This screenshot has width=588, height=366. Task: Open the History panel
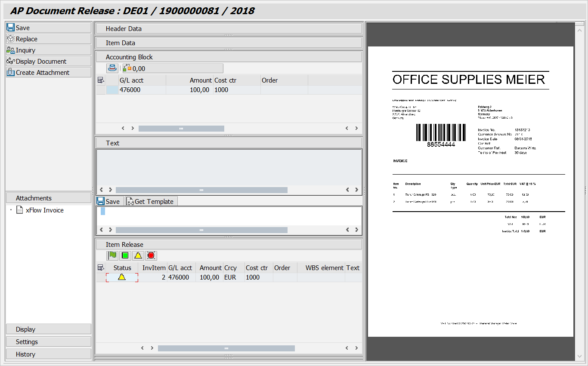tap(49, 354)
